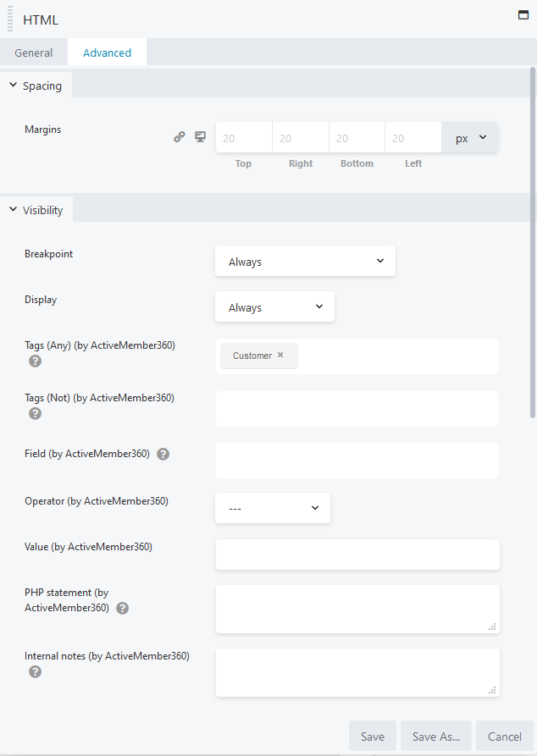Open help for Internal notes
537x756 pixels.
pyautogui.click(x=34, y=671)
